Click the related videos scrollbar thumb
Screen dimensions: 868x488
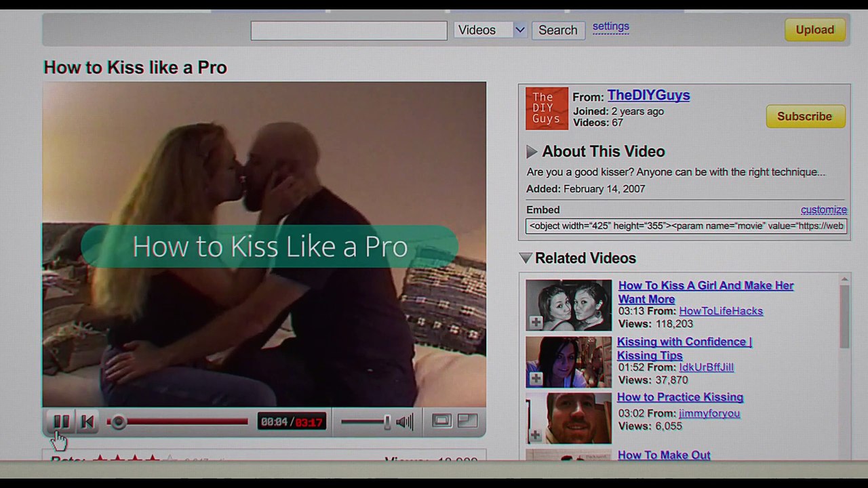pos(844,316)
